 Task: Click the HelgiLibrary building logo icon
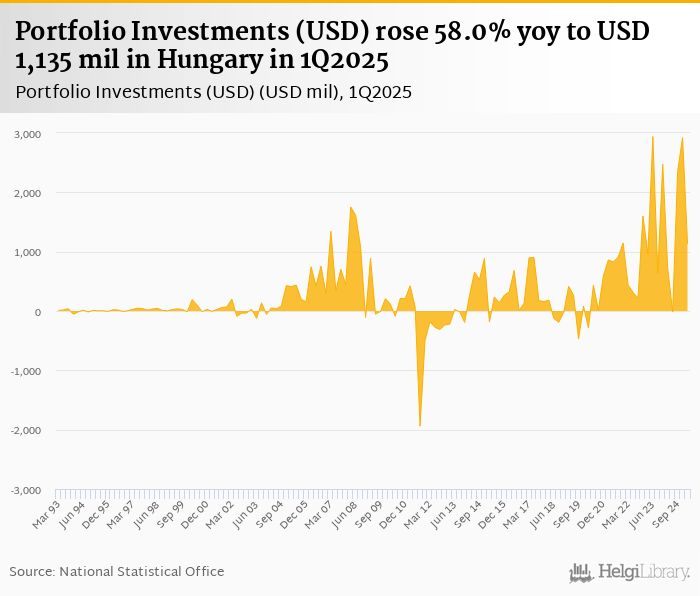(581, 572)
